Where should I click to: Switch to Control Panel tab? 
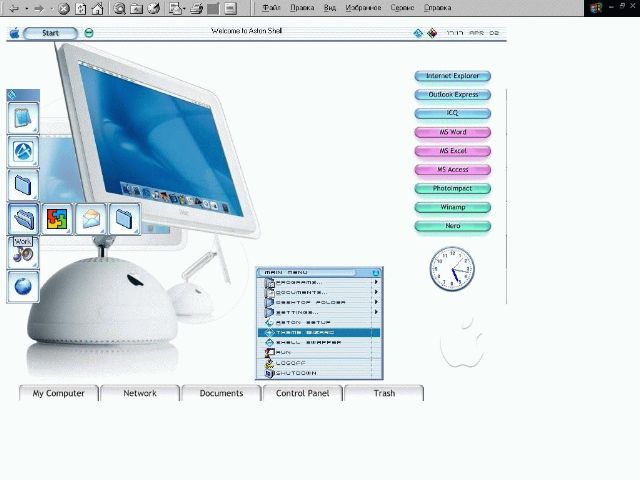point(302,393)
